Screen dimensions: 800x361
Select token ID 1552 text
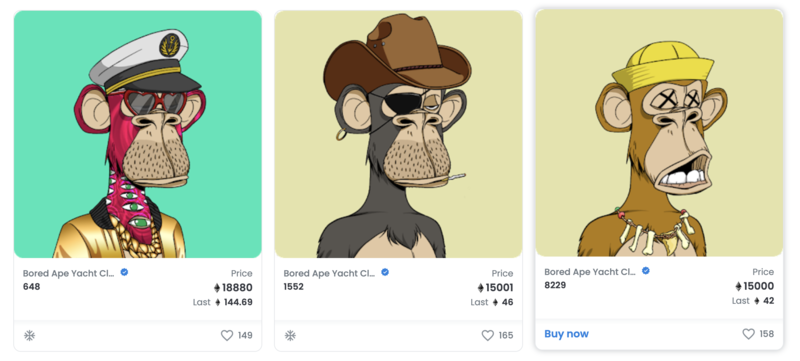(x=293, y=287)
